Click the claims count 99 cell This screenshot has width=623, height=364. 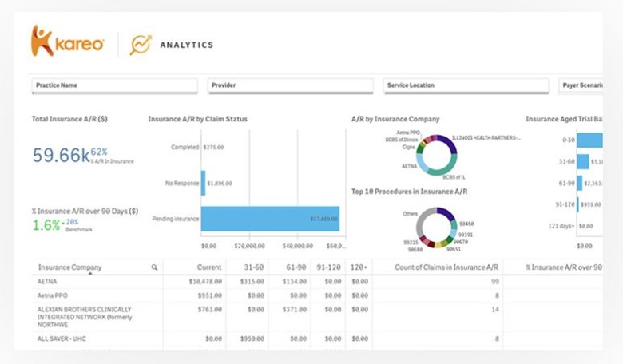click(494, 282)
